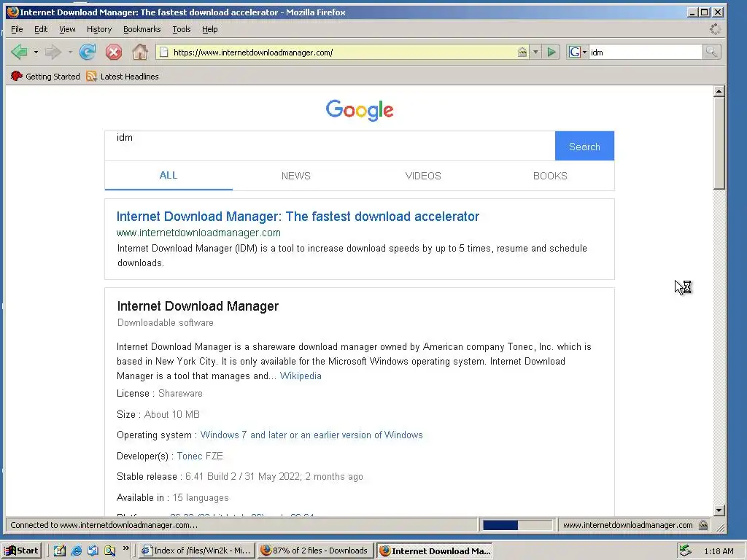Expand the address bar history dropdown
The image size is (747, 560).
[535, 52]
